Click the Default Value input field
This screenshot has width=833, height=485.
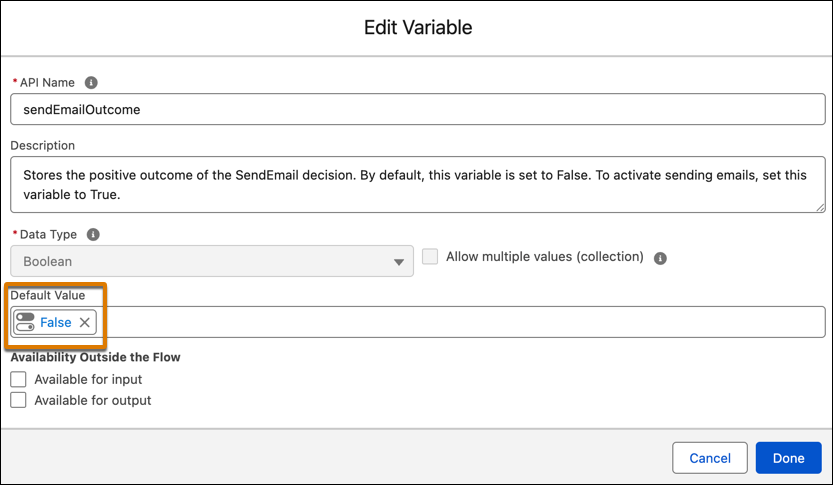point(418,322)
